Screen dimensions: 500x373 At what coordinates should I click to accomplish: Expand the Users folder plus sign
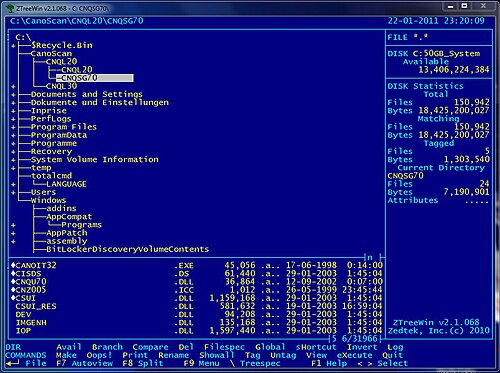point(13,192)
